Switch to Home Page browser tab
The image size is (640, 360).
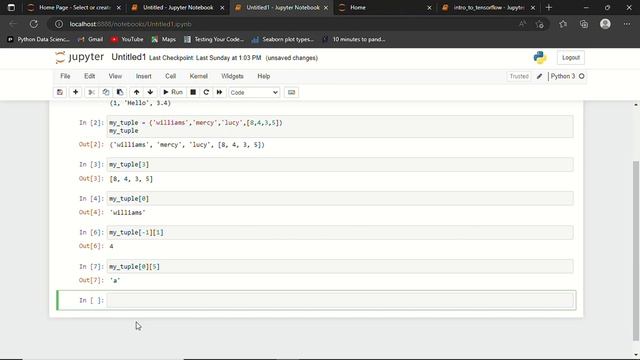click(75, 7)
